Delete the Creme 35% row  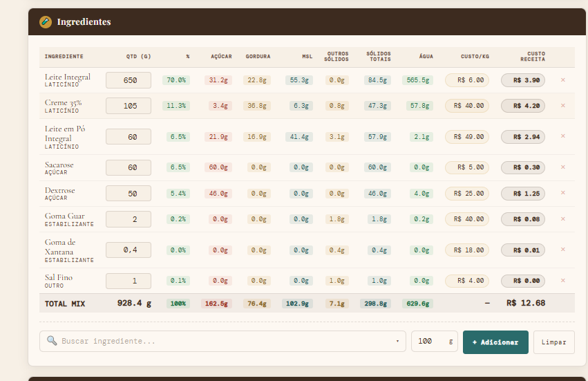[562, 106]
